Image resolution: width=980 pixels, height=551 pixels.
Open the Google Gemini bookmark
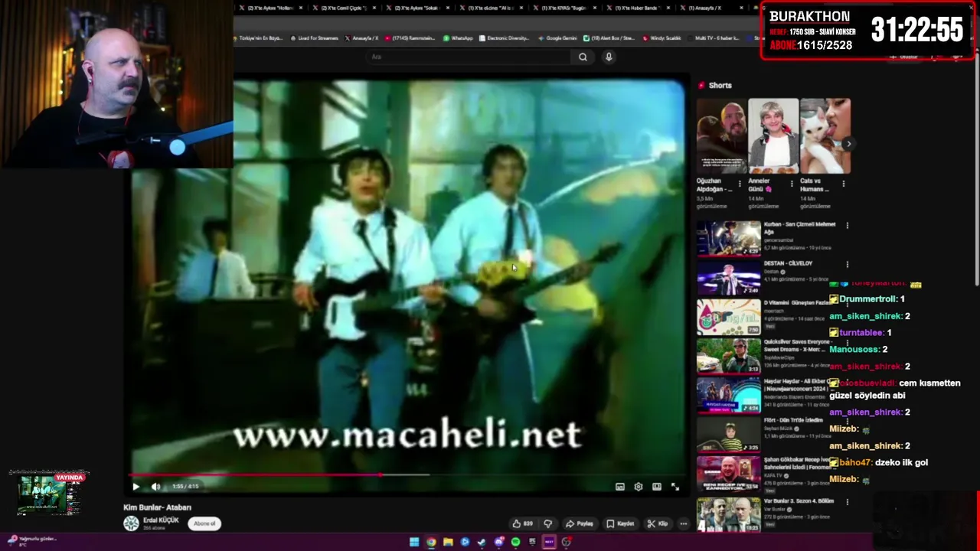click(557, 38)
